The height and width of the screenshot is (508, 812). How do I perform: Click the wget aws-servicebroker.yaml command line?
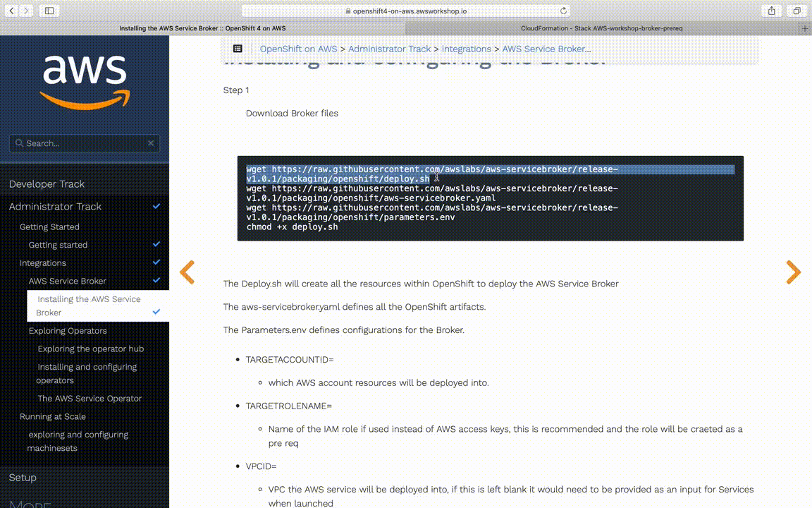click(x=432, y=193)
